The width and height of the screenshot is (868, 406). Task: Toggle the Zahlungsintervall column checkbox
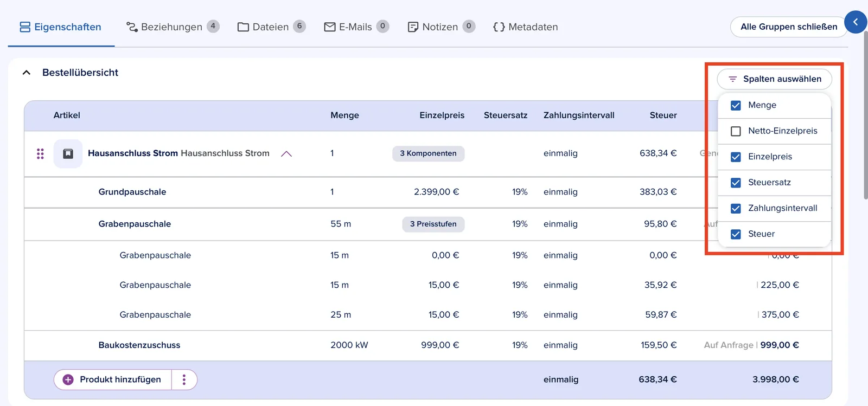pos(736,208)
